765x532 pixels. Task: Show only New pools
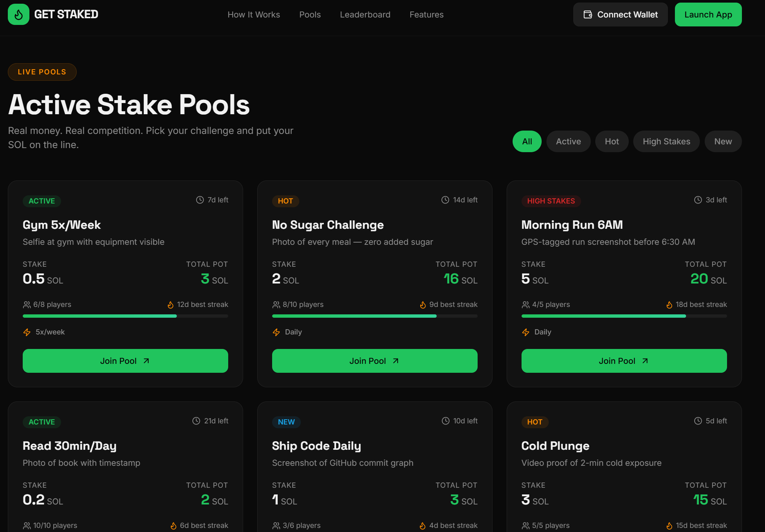[x=723, y=141]
